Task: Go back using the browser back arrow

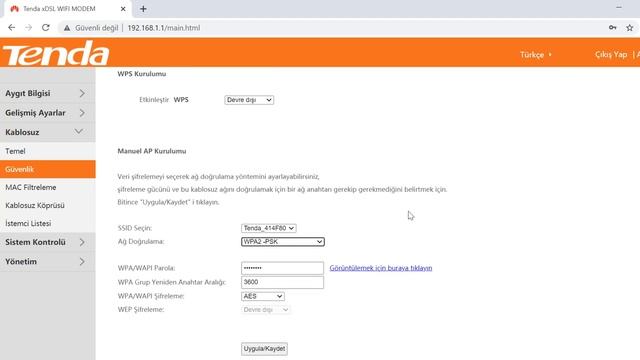Action: click(x=11, y=28)
